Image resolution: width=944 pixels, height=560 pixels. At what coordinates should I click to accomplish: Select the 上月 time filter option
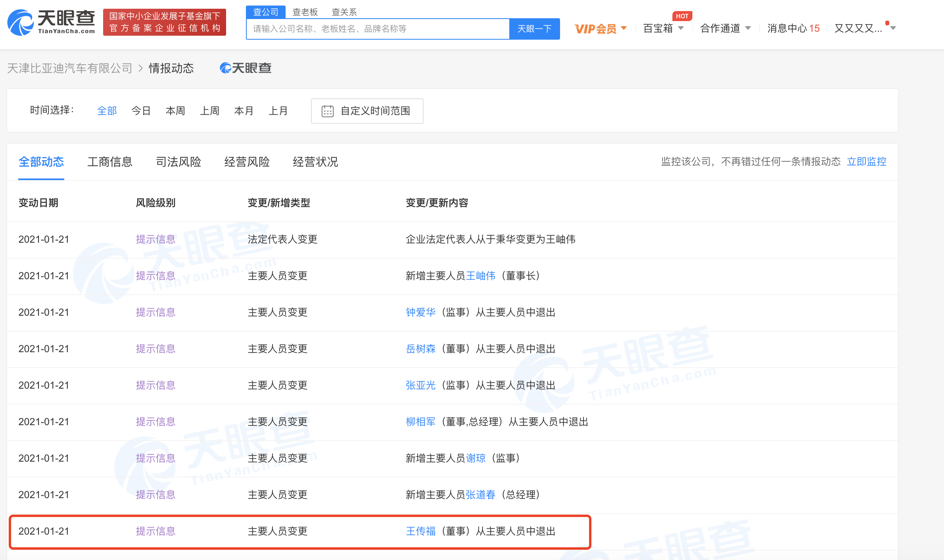278,111
